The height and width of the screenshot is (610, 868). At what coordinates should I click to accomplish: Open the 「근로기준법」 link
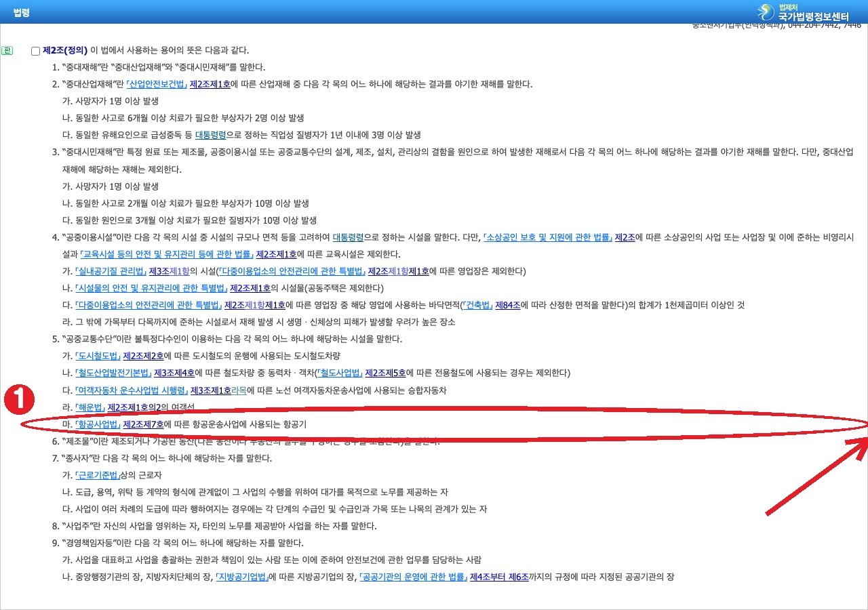click(x=98, y=475)
